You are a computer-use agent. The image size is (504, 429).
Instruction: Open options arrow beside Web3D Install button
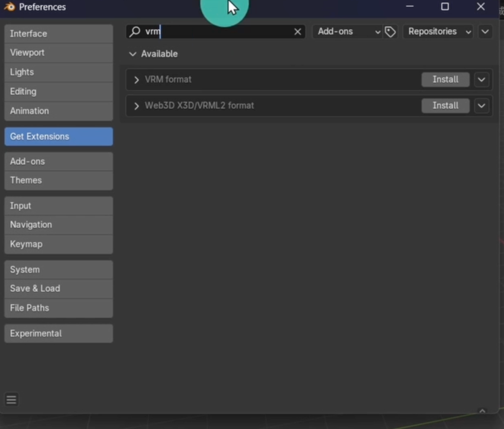(x=481, y=105)
